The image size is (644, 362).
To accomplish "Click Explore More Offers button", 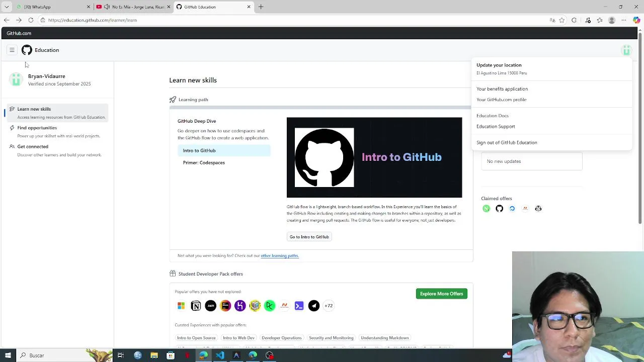I will (442, 294).
